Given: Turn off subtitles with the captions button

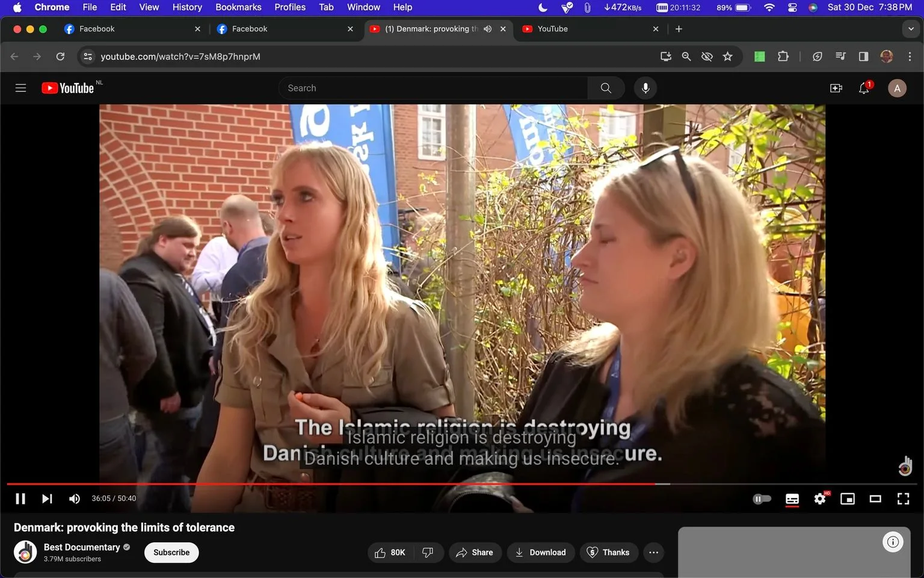Looking at the screenshot, I should pos(792,499).
